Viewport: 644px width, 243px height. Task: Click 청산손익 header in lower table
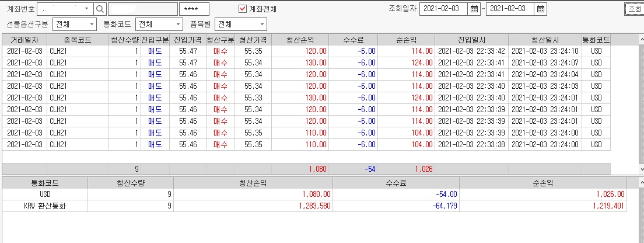tap(253, 183)
